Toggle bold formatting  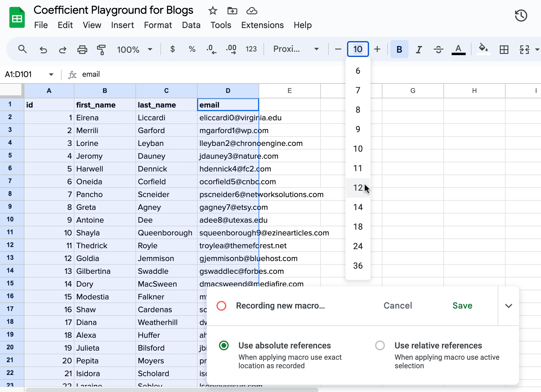point(399,49)
